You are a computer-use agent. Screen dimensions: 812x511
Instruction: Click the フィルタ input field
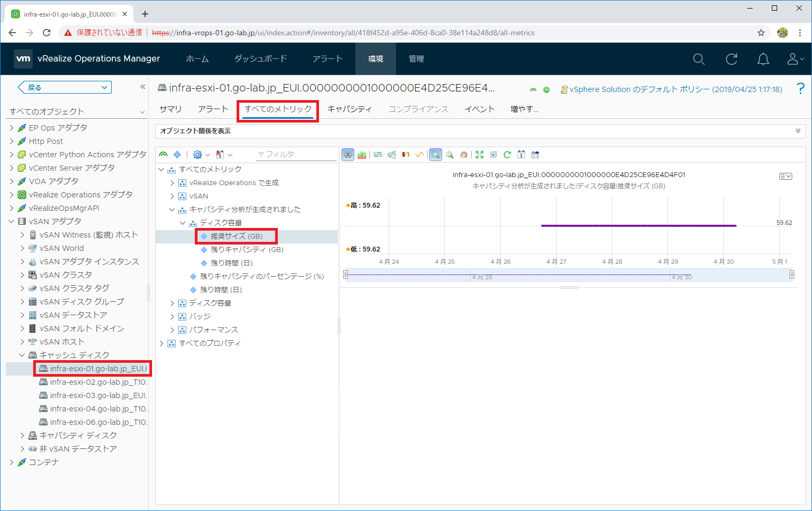click(x=296, y=155)
